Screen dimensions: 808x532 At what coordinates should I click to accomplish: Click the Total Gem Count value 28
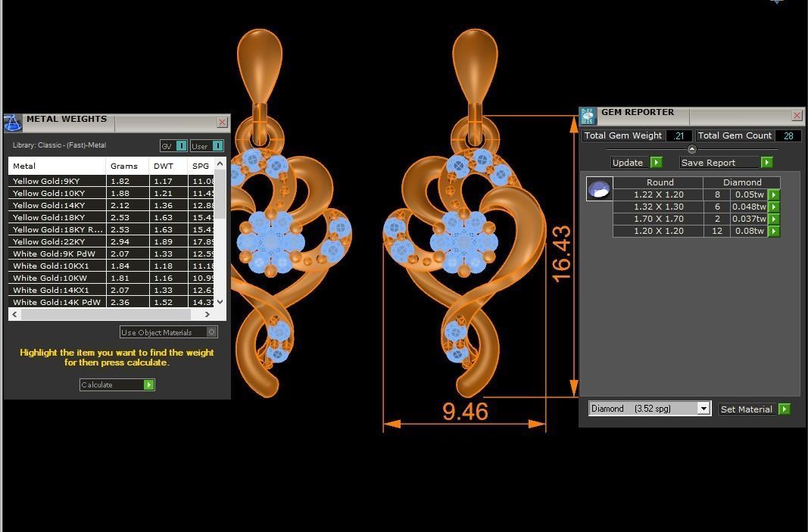[788, 136]
